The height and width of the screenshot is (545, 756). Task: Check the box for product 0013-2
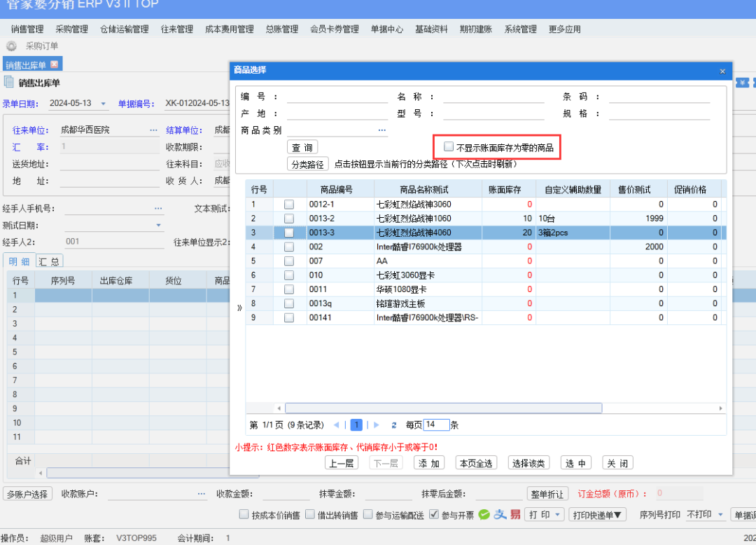pyautogui.click(x=289, y=219)
